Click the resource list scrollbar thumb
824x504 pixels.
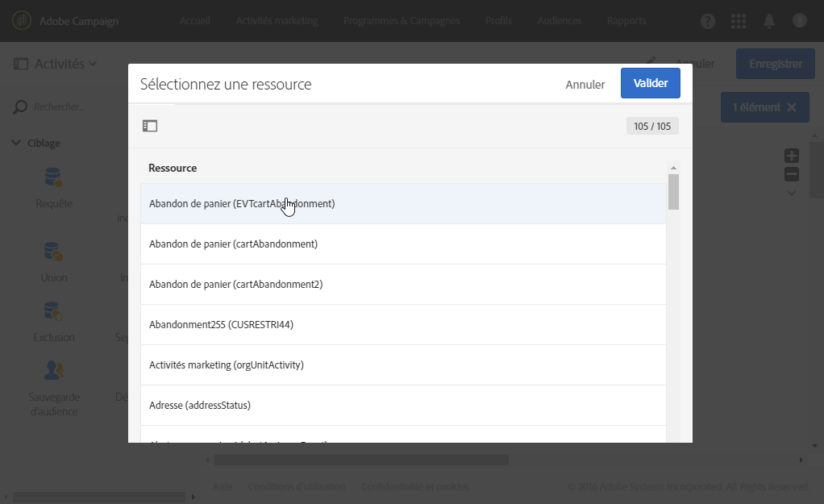pyautogui.click(x=673, y=192)
